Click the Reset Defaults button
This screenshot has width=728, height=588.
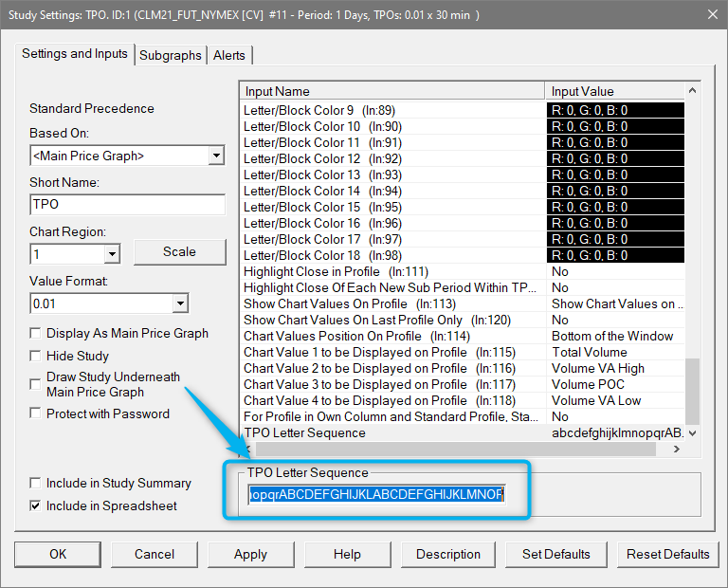[666, 554]
